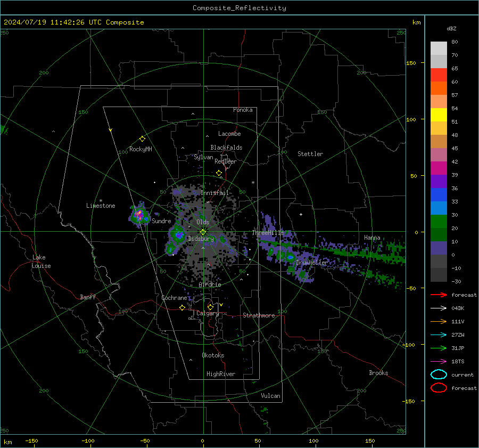
Task: Click the Innisfail label
Action: coord(214,193)
